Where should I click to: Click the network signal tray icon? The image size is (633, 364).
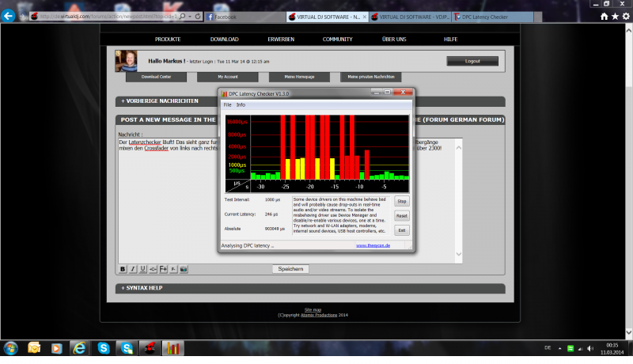(x=581, y=348)
